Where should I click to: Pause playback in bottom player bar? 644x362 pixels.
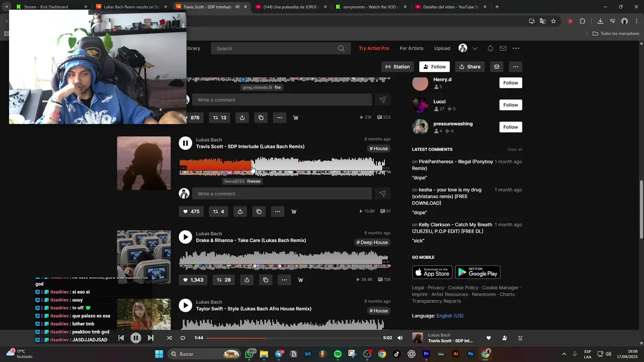tap(135, 338)
